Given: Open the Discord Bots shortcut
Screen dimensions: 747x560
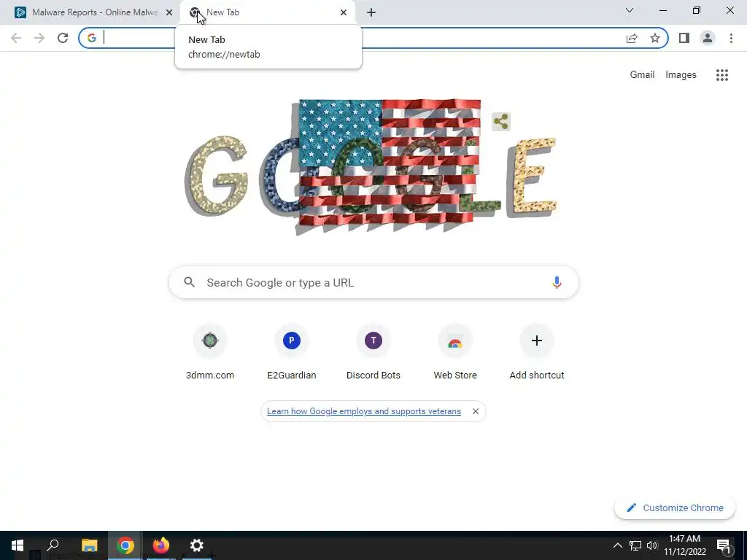Looking at the screenshot, I should pos(373,353).
